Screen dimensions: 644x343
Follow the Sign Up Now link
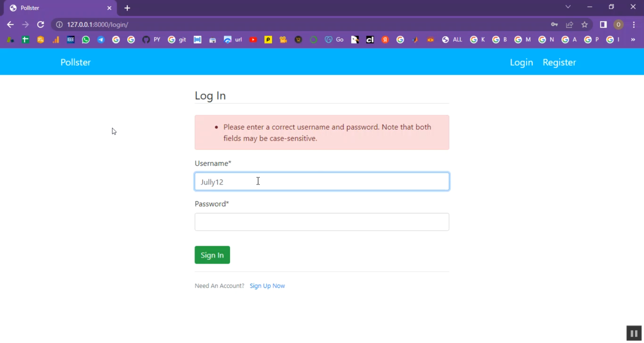[267, 286]
